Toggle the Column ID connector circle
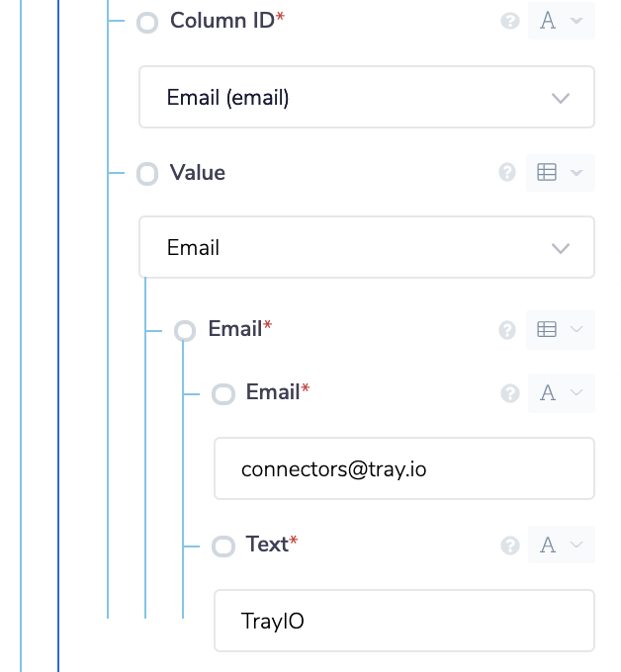 (147, 23)
